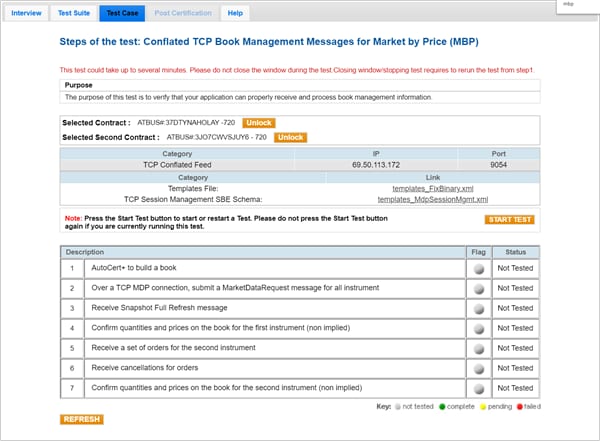600x441 pixels.
Task: Switch to the Interview tab
Action: (25, 13)
